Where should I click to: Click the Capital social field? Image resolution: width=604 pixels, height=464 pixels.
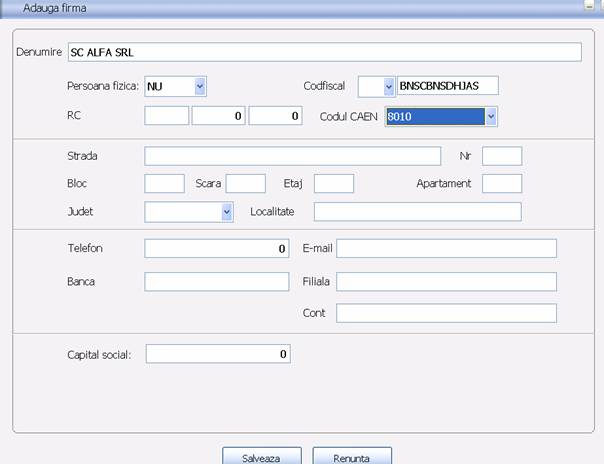(x=216, y=354)
